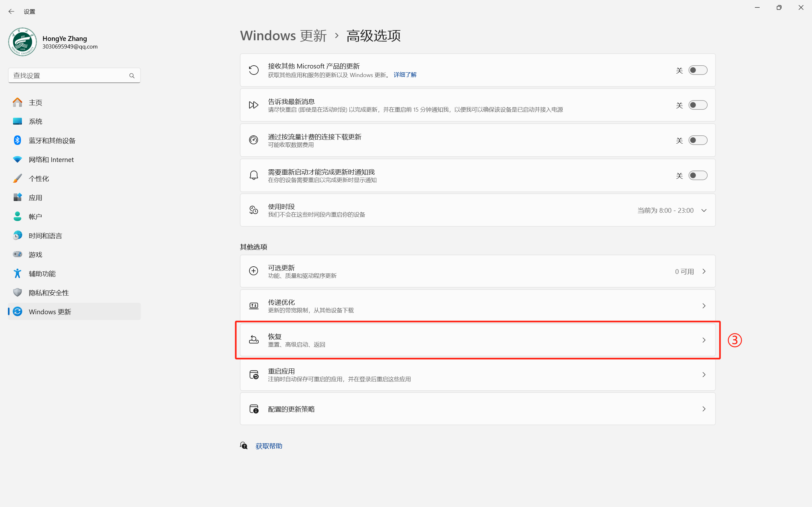Toggle 接收其他 Microsoft 产品的更新 switch

point(697,70)
